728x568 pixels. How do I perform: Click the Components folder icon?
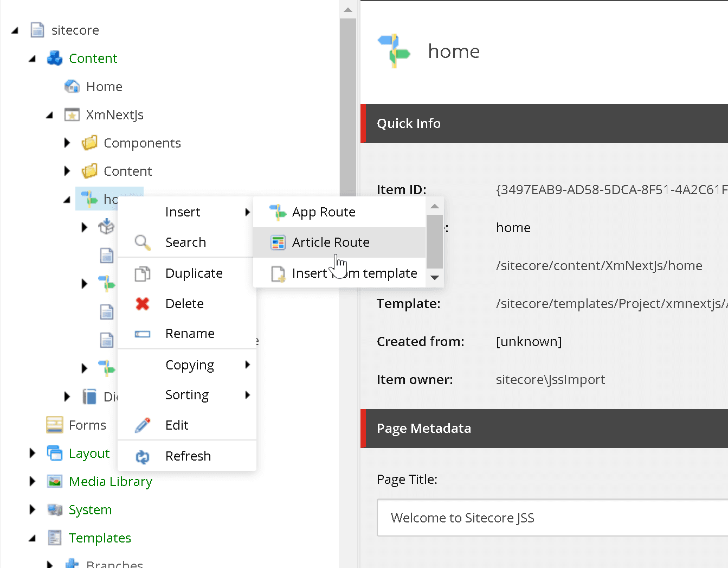coord(89,143)
